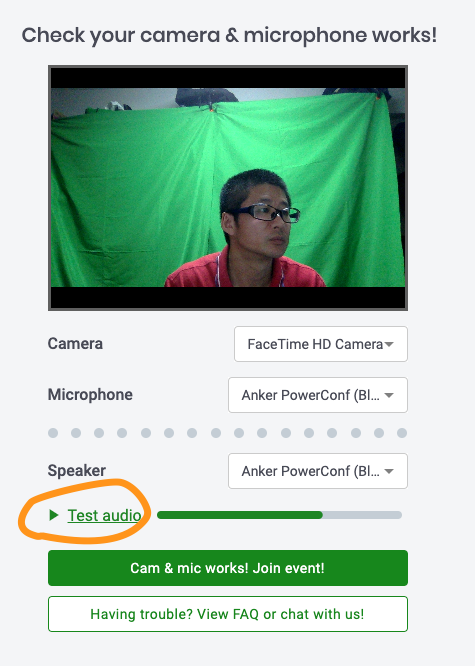The image size is (475, 666).
Task: Click the Speaker dropdown caret icon
Action: point(389,471)
